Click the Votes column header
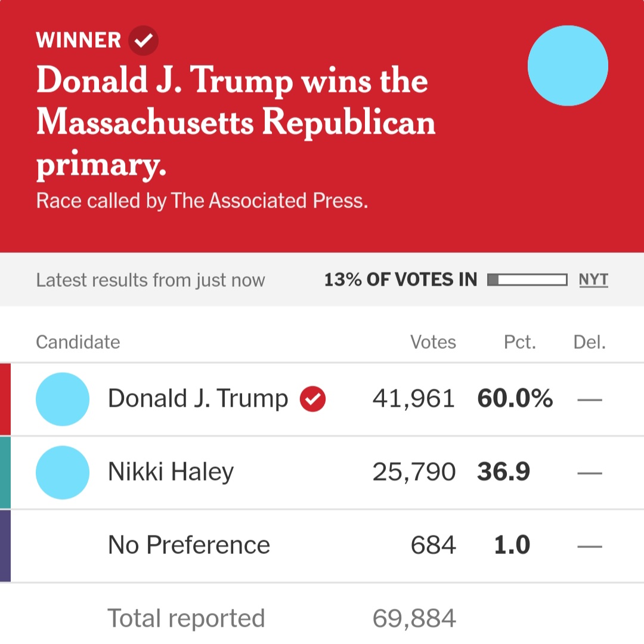This screenshot has width=644, height=644. 433,342
